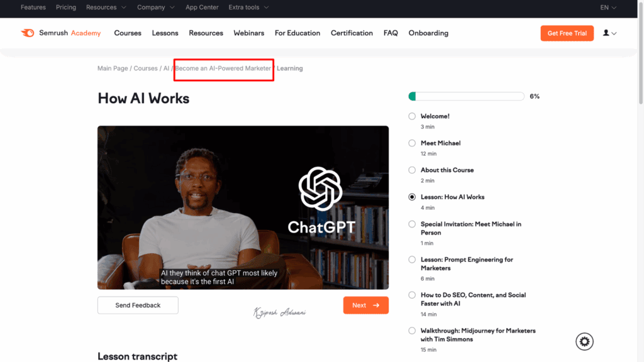
Task: Open the FAQ section
Action: [x=390, y=33]
